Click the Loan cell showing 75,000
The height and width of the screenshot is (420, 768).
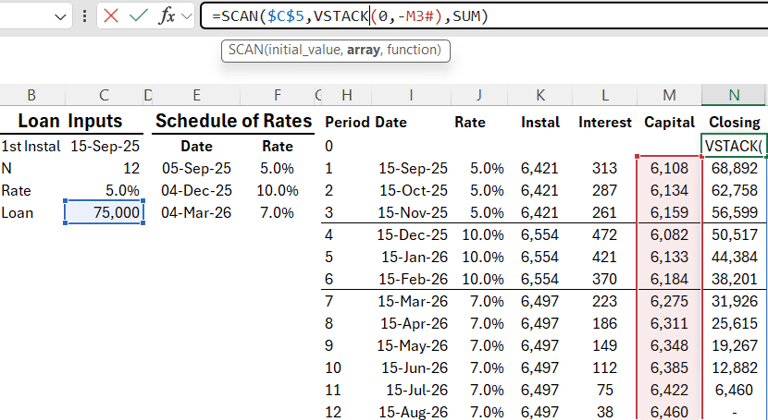pyautogui.click(x=104, y=212)
